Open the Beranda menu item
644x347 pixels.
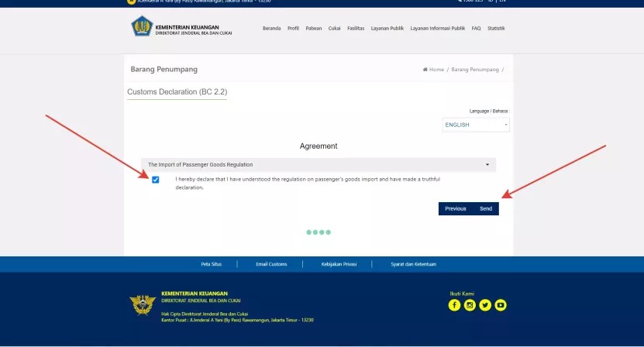tap(271, 29)
